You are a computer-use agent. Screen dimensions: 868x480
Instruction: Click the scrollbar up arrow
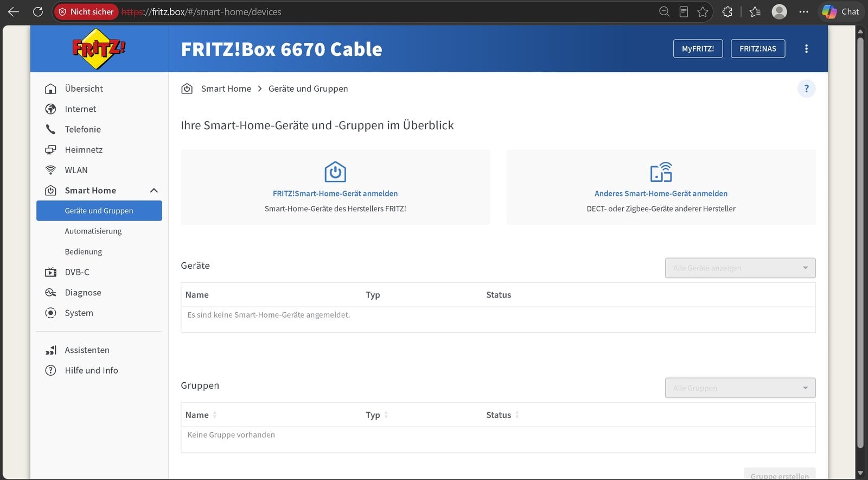(x=860, y=31)
